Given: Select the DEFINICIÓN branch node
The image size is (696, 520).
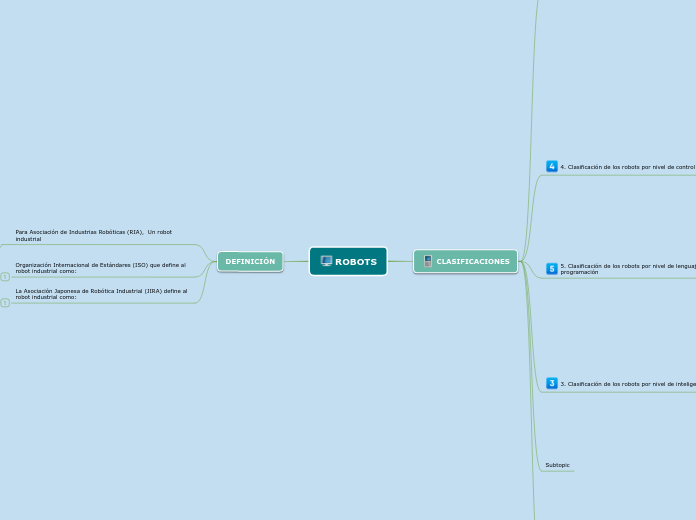Looking at the screenshot, I should coord(250,261).
